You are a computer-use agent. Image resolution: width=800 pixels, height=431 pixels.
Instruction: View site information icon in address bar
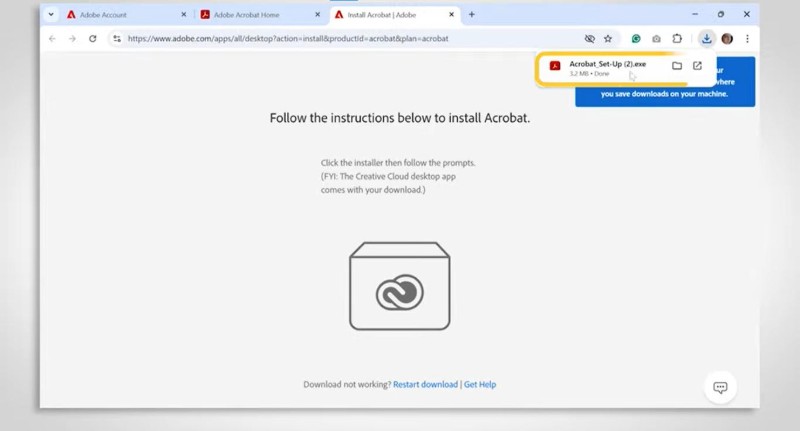(x=117, y=39)
